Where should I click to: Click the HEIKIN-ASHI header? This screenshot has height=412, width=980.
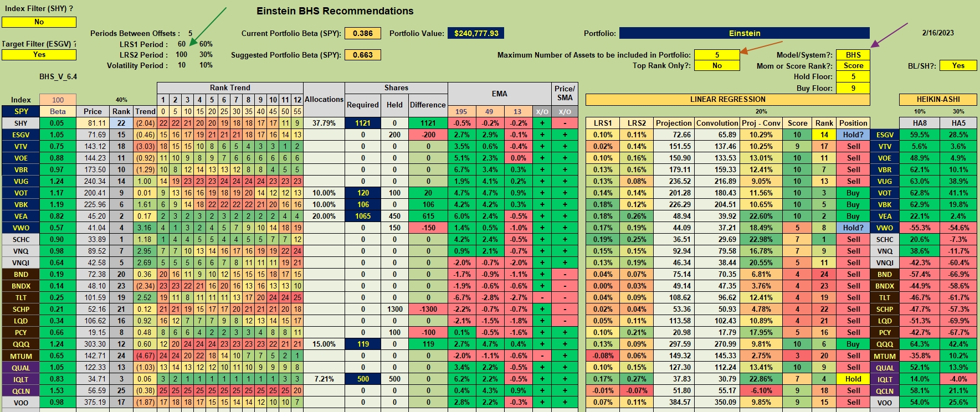938,100
